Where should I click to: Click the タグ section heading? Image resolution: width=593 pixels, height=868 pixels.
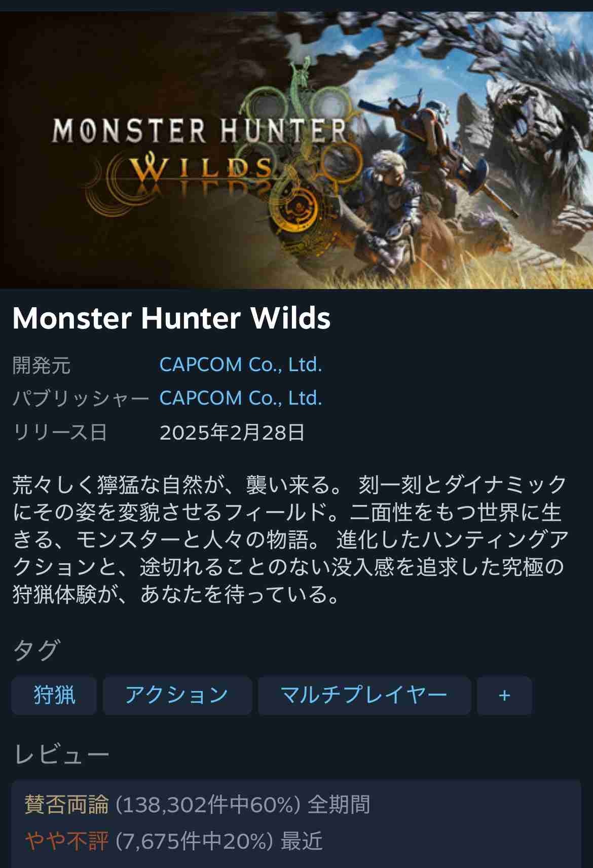pyautogui.click(x=36, y=649)
